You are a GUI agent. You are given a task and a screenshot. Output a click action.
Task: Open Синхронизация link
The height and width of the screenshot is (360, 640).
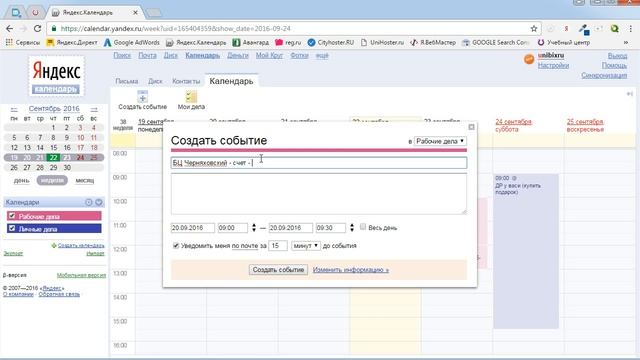click(604, 76)
